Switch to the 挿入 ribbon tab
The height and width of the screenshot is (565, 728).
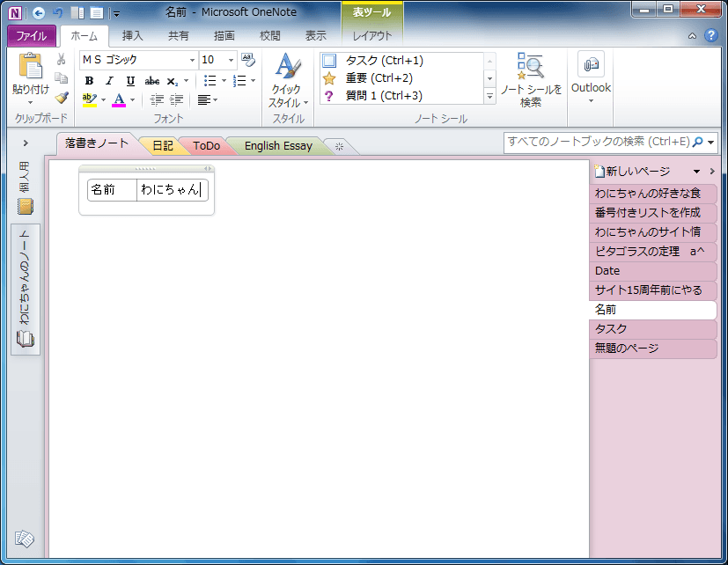132,36
